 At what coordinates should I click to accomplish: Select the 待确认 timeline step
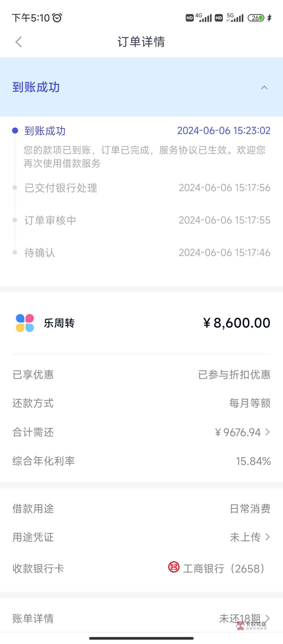click(40, 253)
